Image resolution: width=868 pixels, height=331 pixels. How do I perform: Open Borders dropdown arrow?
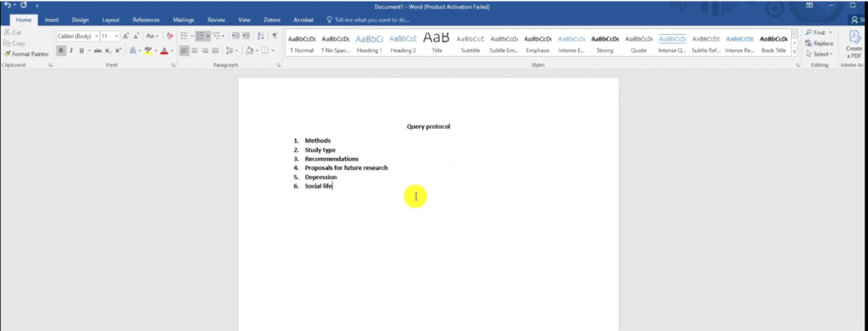[274, 50]
